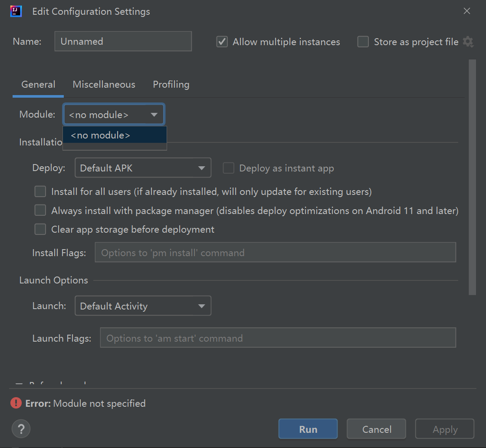Click the Run button
Image resolution: width=486 pixels, height=448 pixels.
[308, 428]
